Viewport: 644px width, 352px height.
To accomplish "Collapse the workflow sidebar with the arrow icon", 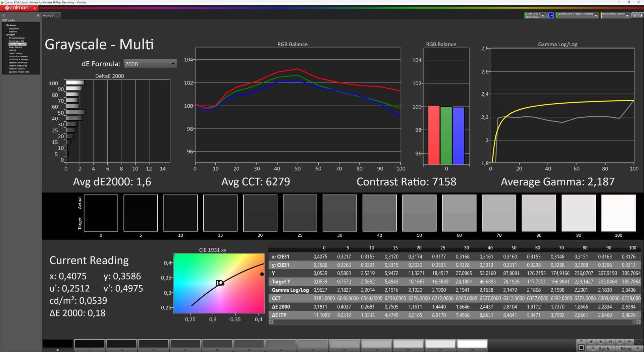I will [38, 15].
